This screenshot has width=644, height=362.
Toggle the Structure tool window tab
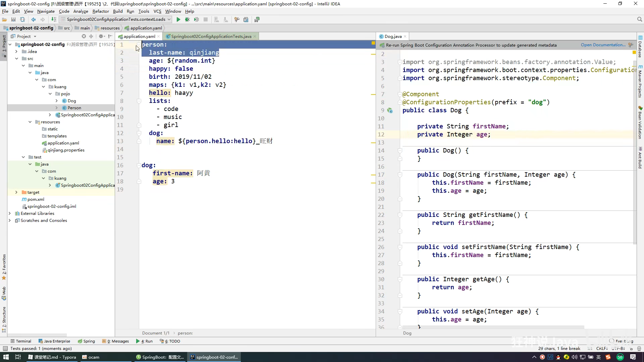pos(4,318)
